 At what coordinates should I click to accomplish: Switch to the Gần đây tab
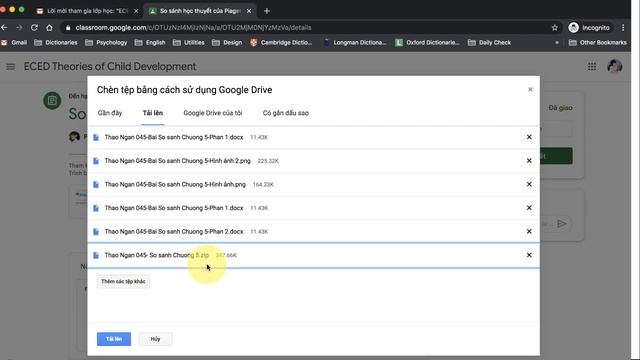tap(110, 113)
